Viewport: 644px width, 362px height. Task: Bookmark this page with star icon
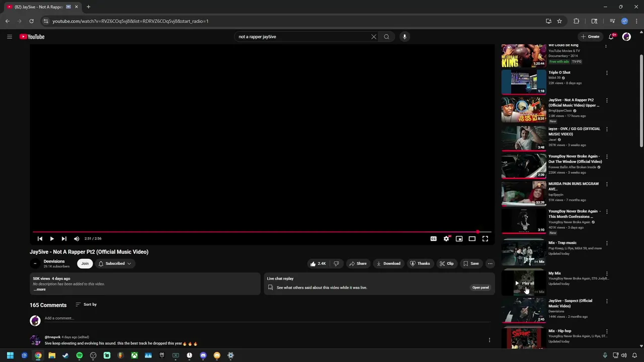[559, 21]
